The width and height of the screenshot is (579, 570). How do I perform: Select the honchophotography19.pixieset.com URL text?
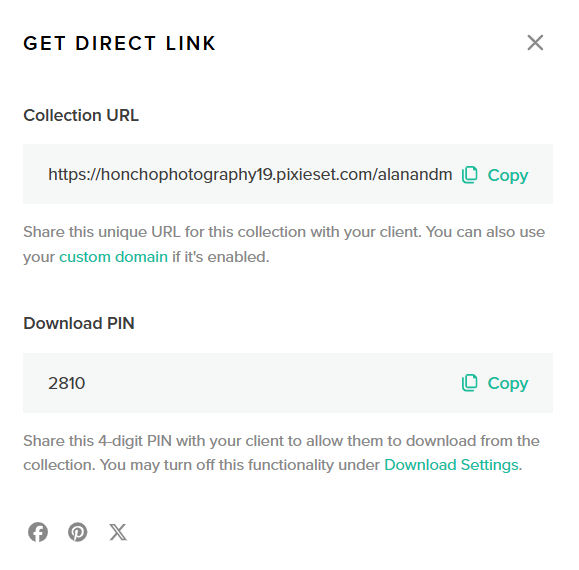(x=250, y=174)
